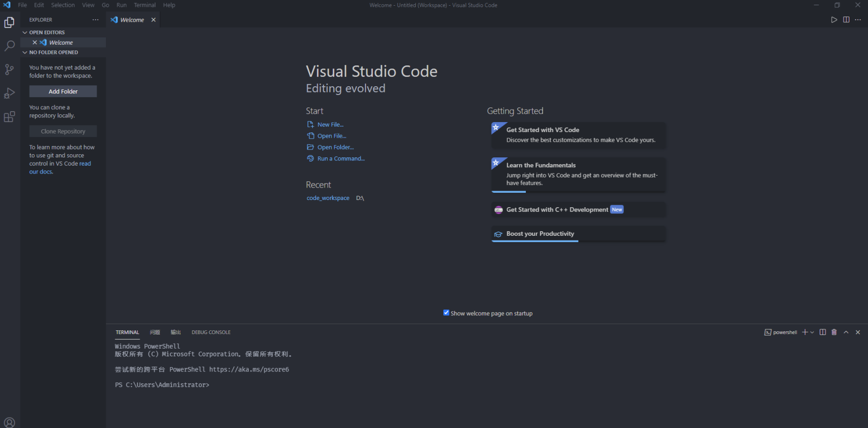This screenshot has width=868, height=428.
Task: Open the View menu
Action: pyautogui.click(x=88, y=5)
